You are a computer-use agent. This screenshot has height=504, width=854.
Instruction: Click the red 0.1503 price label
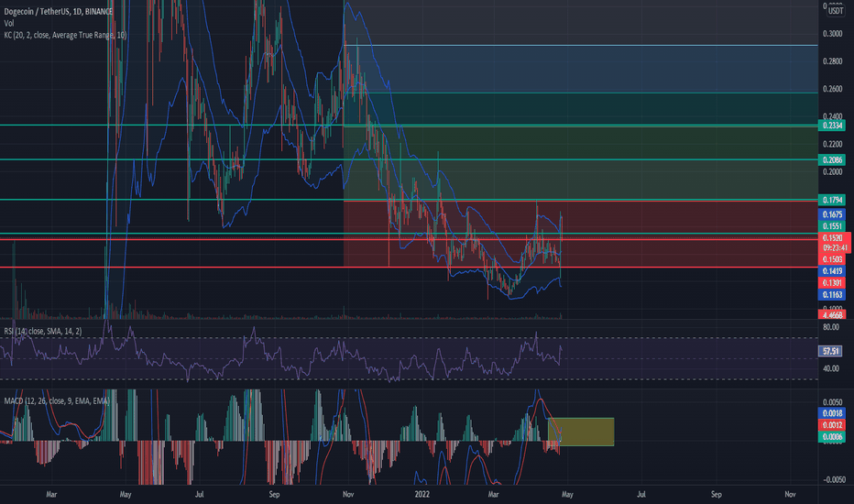click(x=832, y=259)
